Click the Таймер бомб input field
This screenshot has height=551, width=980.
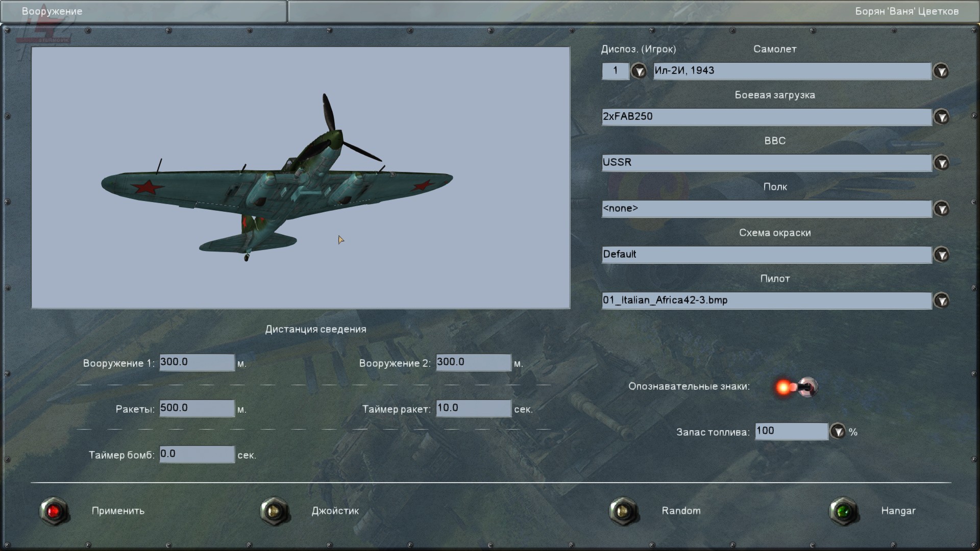tap(197, 454)
